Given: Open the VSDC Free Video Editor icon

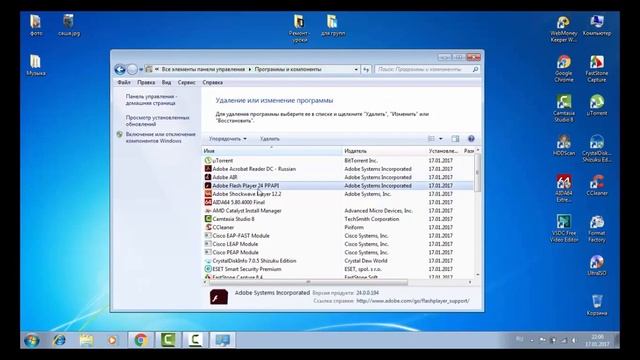Looking at the screenshot, I should 564,229.
